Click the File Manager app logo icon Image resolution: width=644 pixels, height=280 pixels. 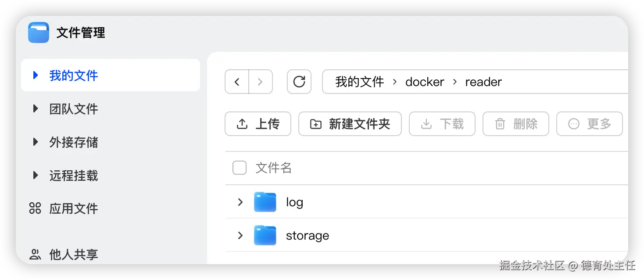point(39,32)
